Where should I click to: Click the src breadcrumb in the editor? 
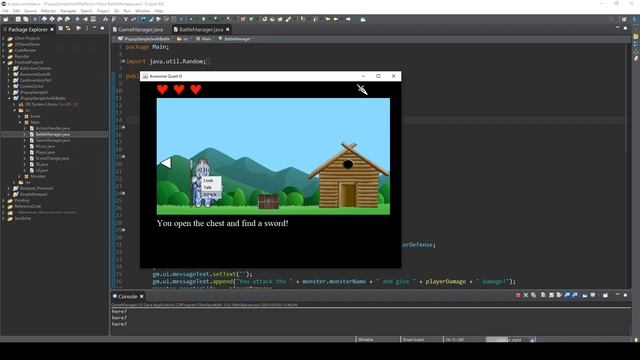(182, 39)
